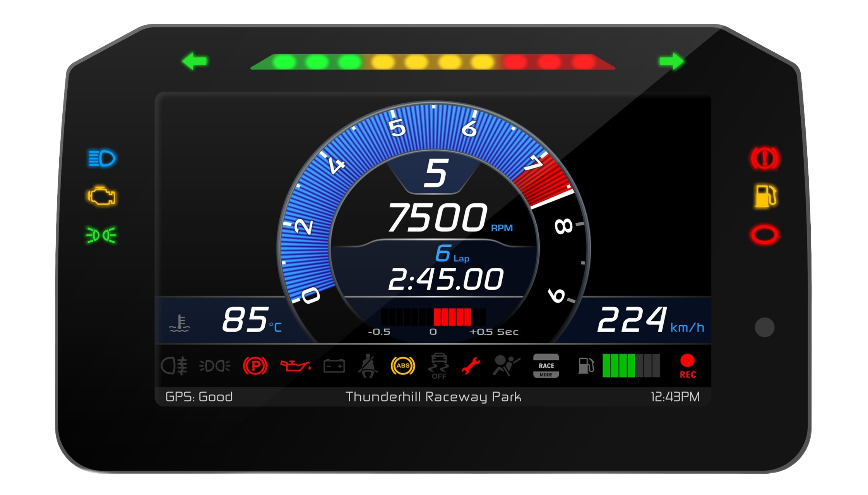Screen dimensions: 868x495
Task: Click the yellow check engine icon
Action: [x=101, y=196]
